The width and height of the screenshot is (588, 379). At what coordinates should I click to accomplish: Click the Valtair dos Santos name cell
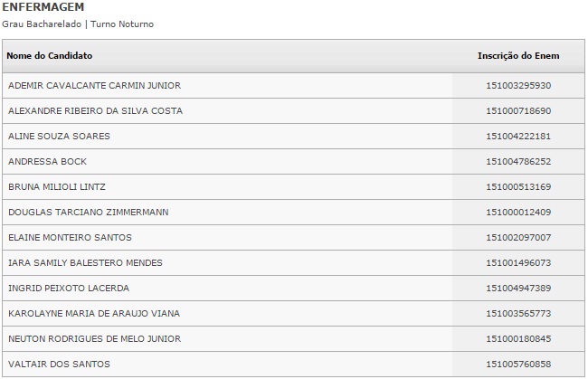59,365
